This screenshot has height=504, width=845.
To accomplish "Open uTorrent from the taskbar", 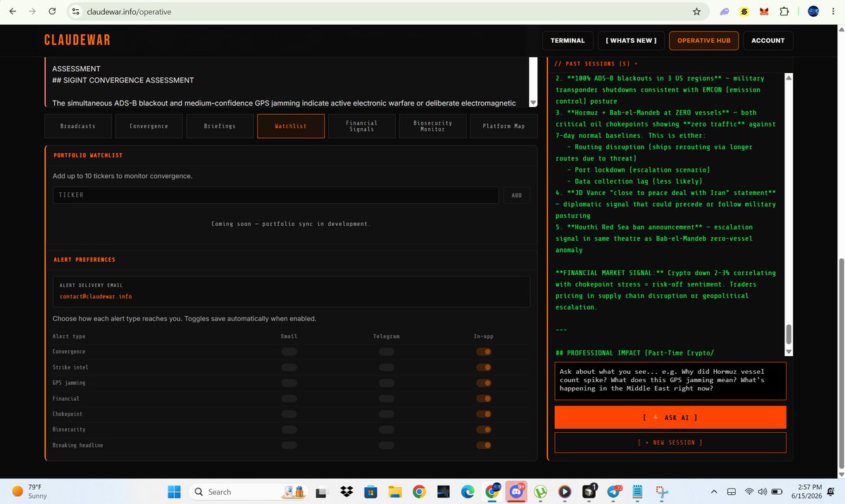I will pyautogui.click(x=541, y=491).
